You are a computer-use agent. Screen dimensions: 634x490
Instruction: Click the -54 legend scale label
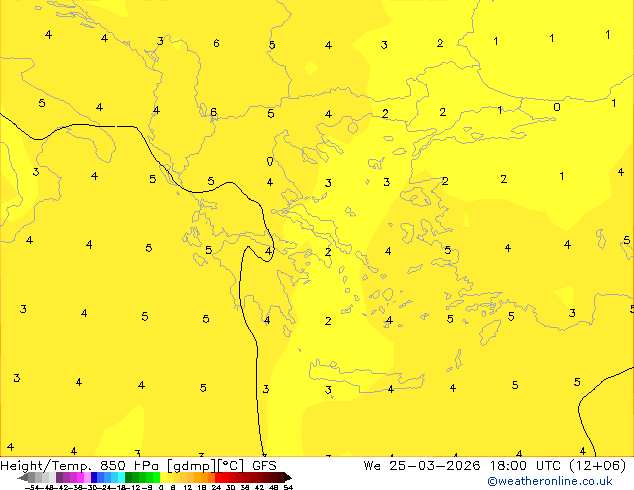tap(32, 488)
